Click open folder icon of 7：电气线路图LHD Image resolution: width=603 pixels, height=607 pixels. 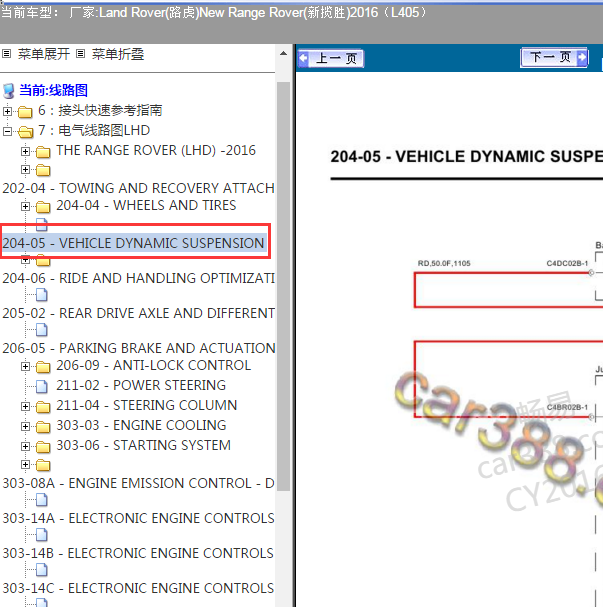[x=26, y=132]
